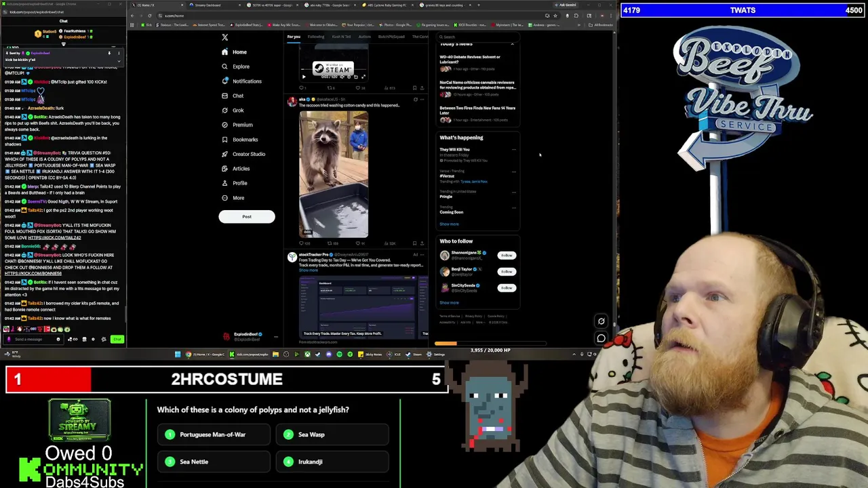Viewport: 868px width, 488px height.
Task: Open options for the #Verzuz trend
Action: point(513,171)
